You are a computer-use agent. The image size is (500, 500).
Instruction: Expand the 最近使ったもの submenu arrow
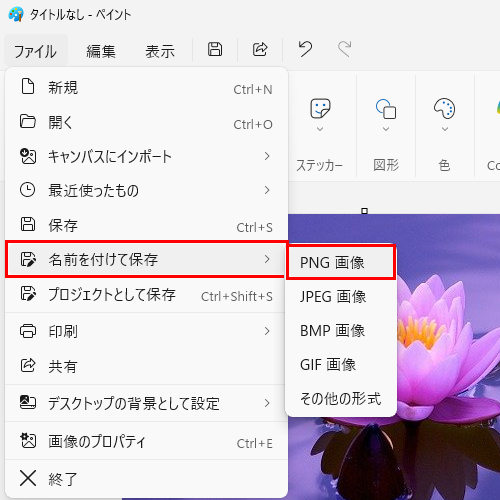(267, 190)
